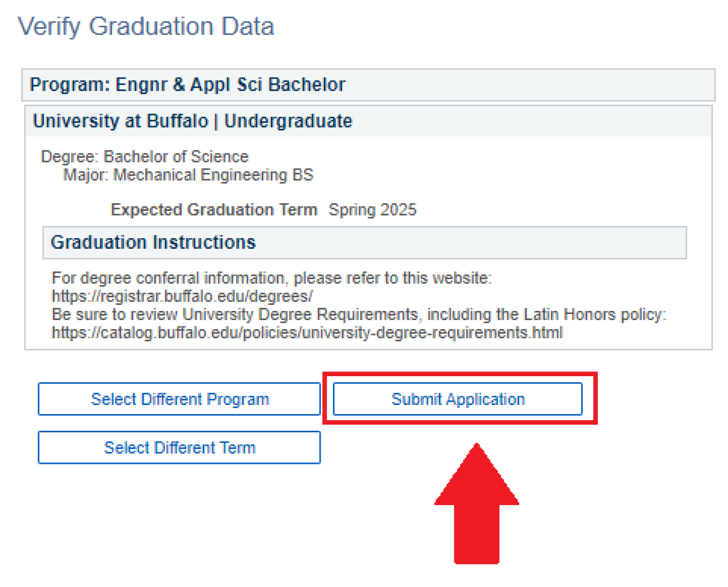The image size is (728, 587).
Task: Select the Degree: Bachelor of Science text
Action: (145, 156)
